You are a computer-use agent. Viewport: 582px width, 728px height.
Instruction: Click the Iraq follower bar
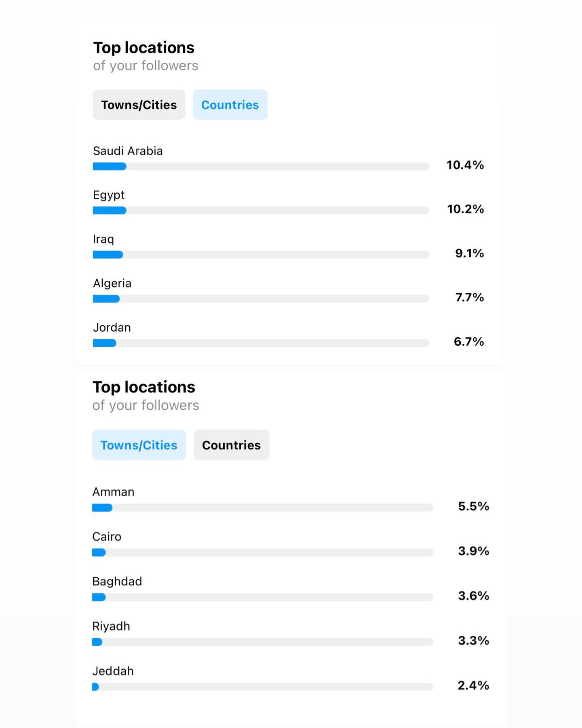click(x=261, y=254)
